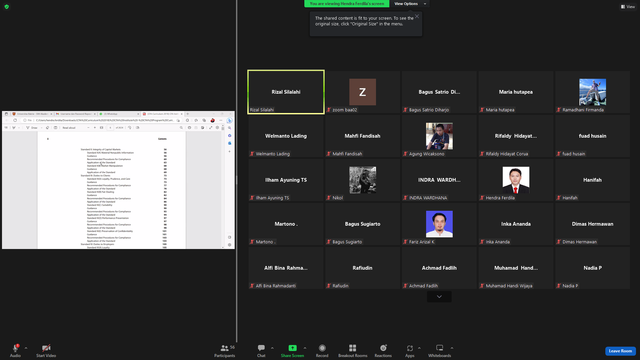Close the shared content size notification

pos(417,16)
